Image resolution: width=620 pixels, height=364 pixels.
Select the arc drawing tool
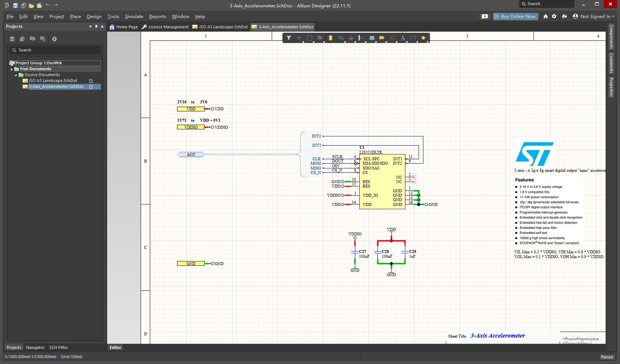(x=413, y=38)
